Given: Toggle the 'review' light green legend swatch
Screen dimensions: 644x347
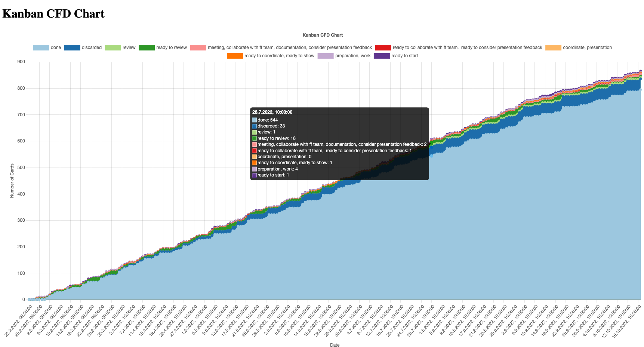Looking at the screenshot, I should tap(113, 47).
